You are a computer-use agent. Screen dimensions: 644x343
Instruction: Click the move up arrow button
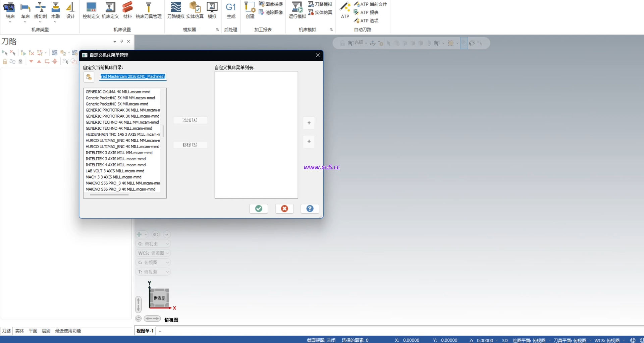pos(309,123)
